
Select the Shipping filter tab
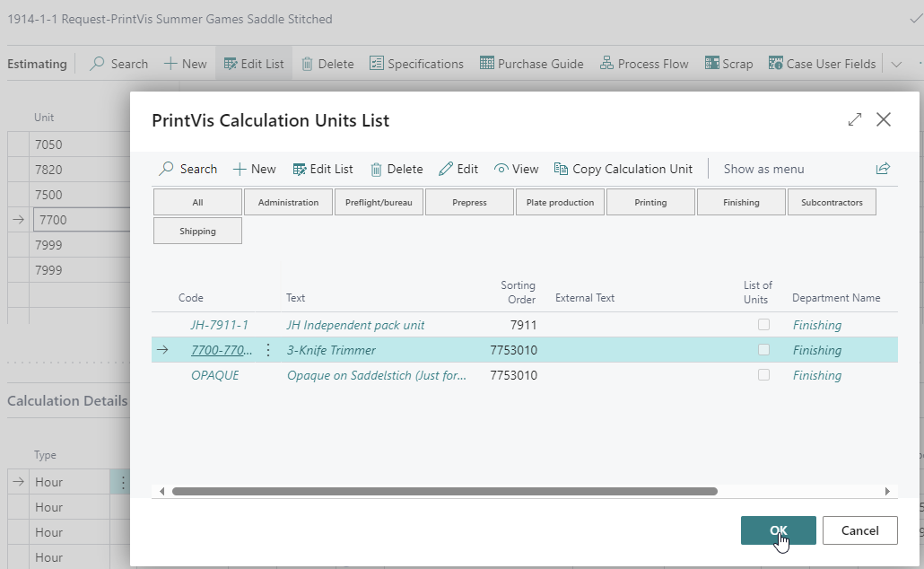pyautogui.click(x=197, y=232)
